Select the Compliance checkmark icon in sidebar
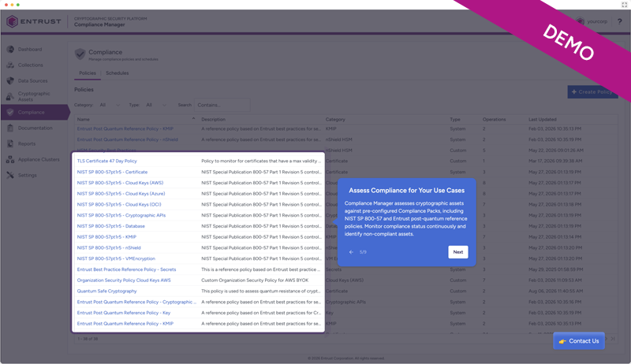631x364 pixels. point(10,112)
